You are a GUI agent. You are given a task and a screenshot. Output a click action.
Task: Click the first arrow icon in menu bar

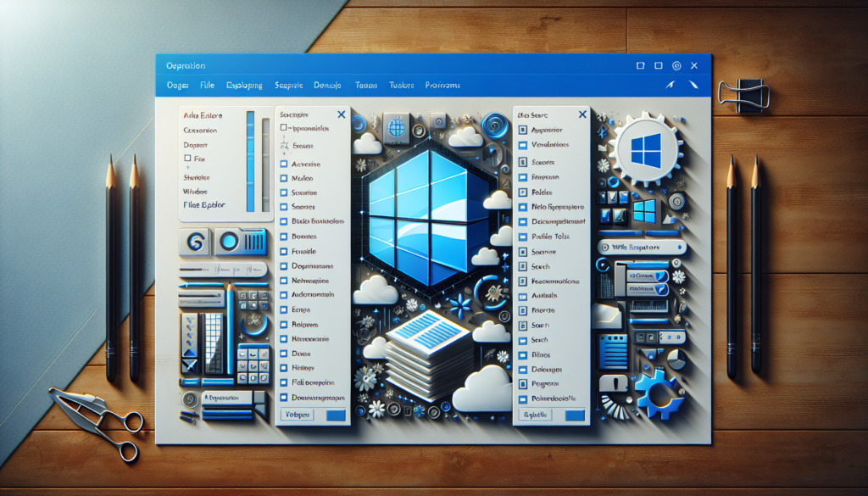(x=670, y=86)
